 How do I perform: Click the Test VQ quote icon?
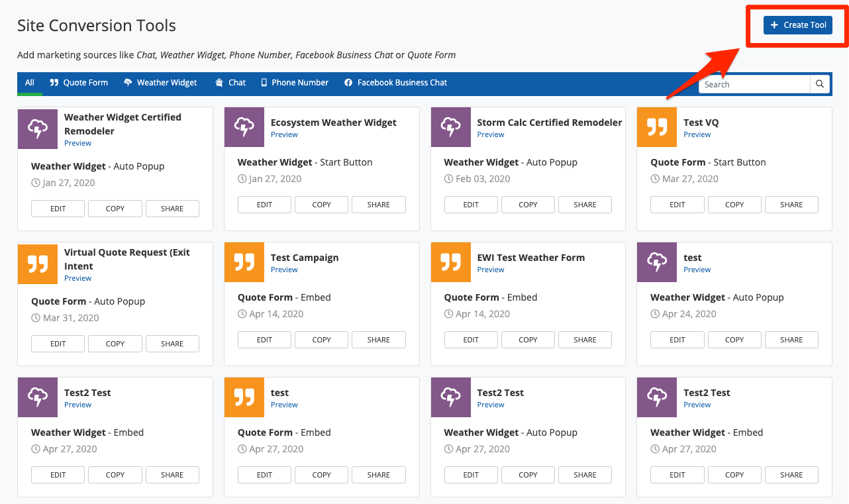click(x=657, y=127)
